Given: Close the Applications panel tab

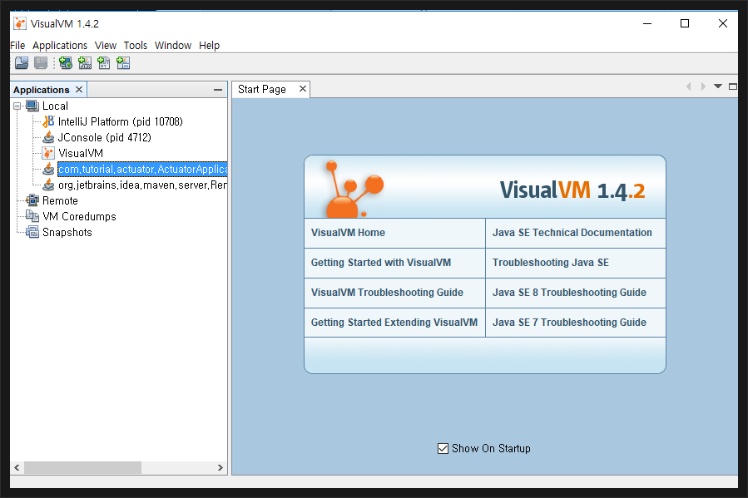Looking at the screenshot, I should [x=79, y=89].
